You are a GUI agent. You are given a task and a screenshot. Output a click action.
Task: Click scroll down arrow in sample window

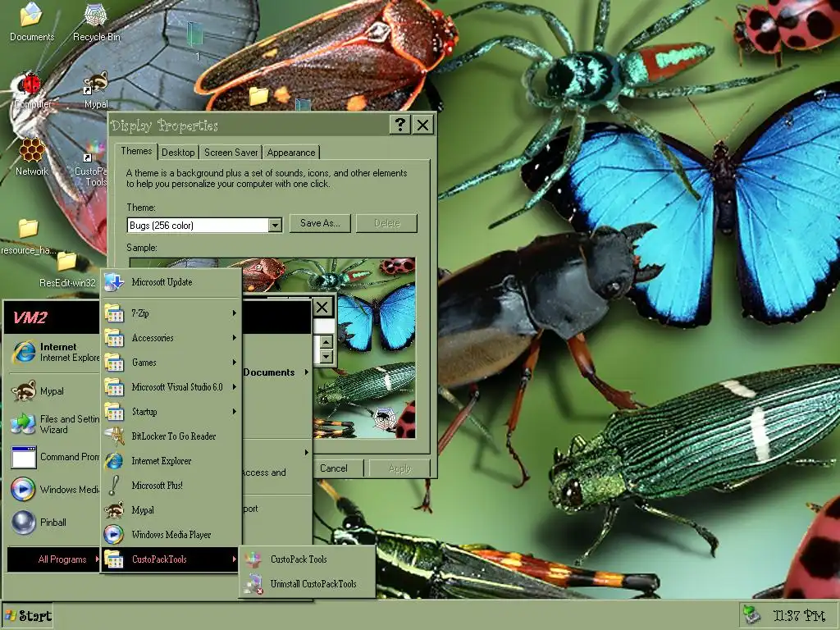326,356
